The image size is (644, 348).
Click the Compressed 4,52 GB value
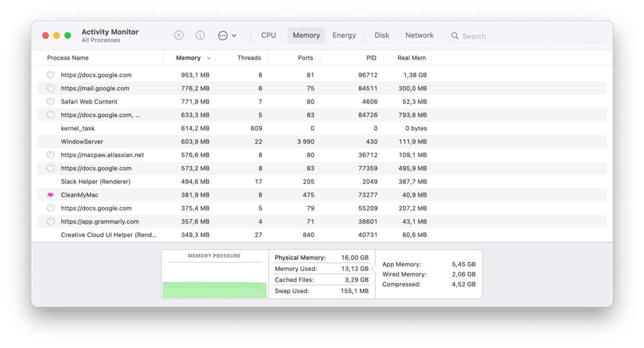click(464, 284)
